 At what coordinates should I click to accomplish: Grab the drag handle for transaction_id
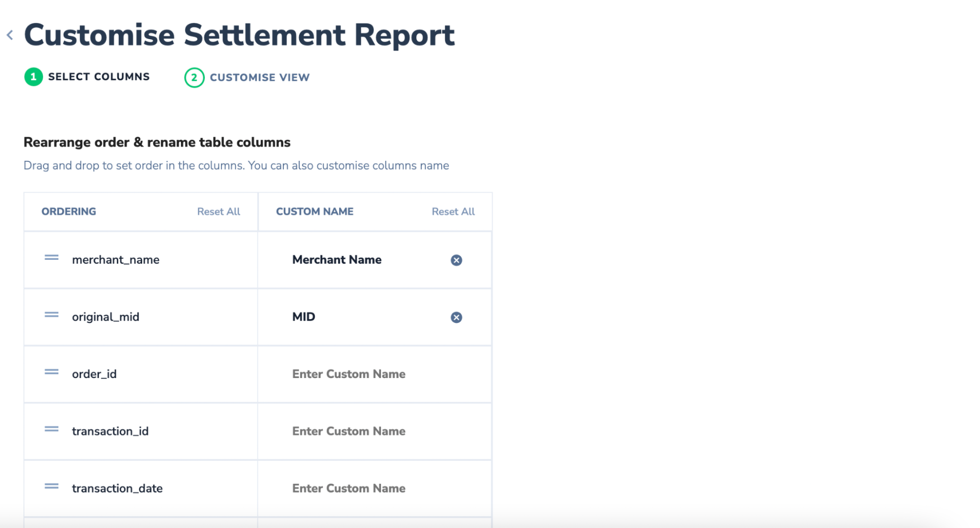[51, 429]
